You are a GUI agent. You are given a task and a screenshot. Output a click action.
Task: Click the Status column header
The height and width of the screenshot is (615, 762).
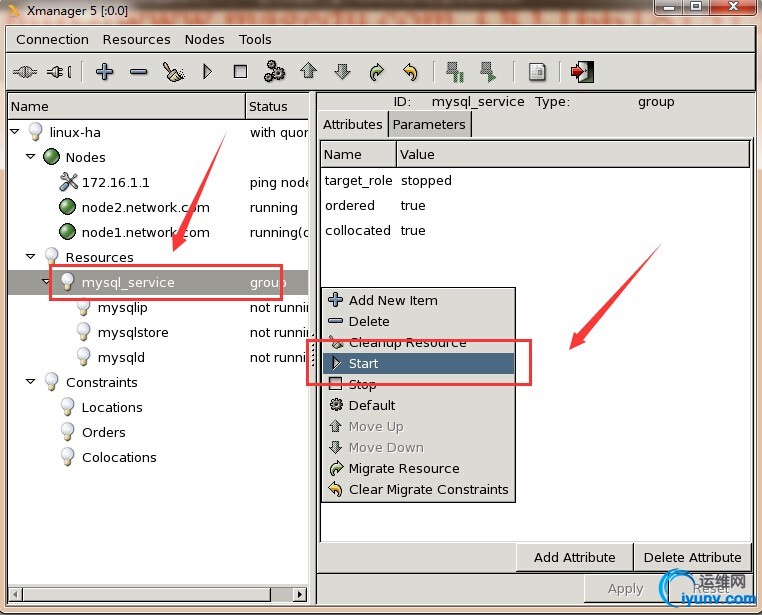click(277, 106)
